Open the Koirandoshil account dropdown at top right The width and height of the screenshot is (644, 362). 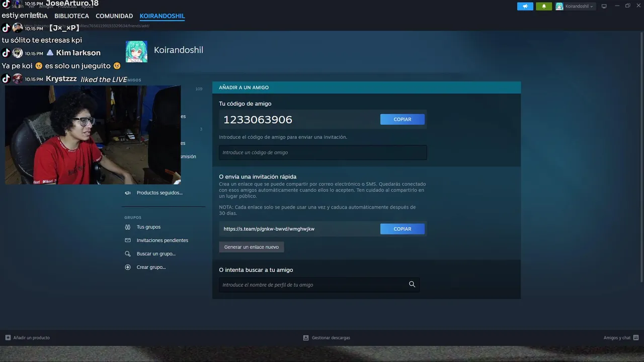(575, 7)
